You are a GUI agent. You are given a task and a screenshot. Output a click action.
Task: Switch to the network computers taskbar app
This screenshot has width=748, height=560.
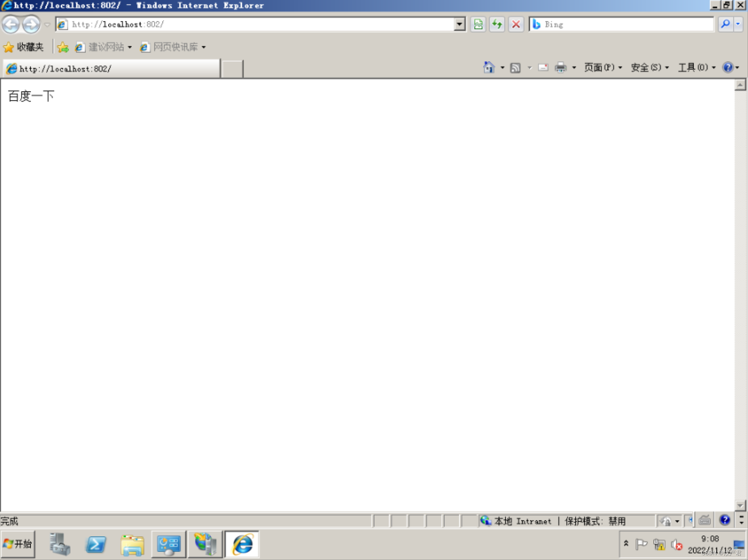click(x=205, y=544)
